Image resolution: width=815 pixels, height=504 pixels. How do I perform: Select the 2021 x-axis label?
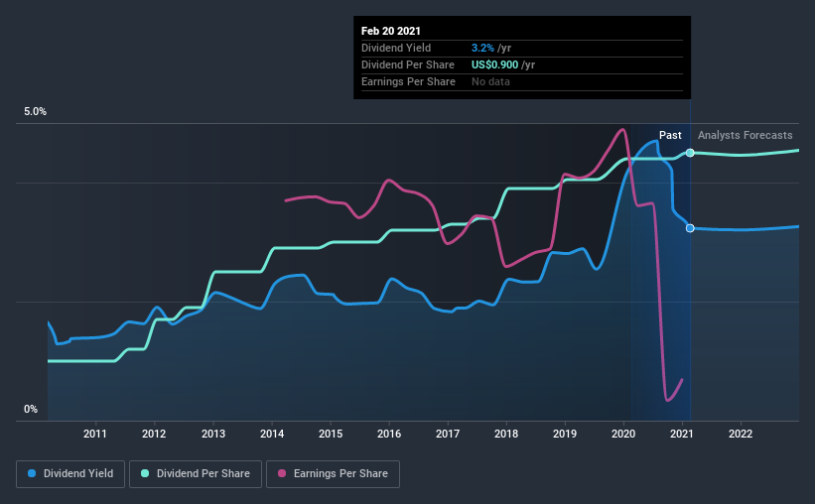coord(681,434)
